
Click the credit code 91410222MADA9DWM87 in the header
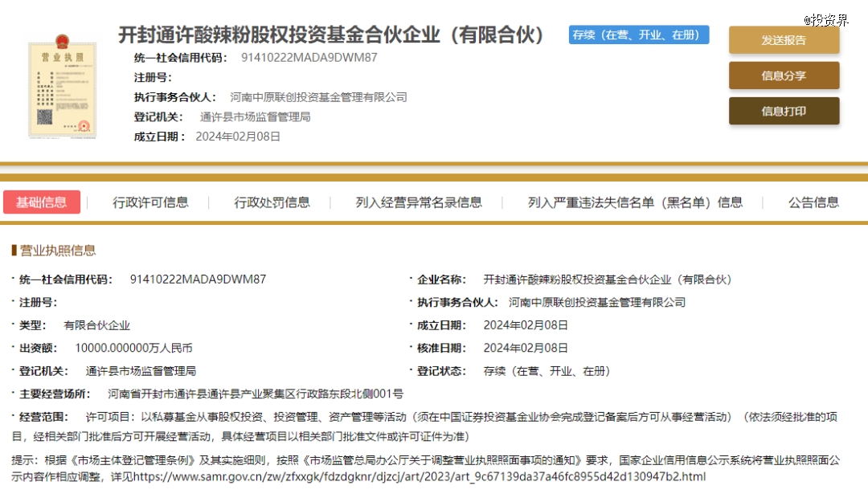coord(309,58)
